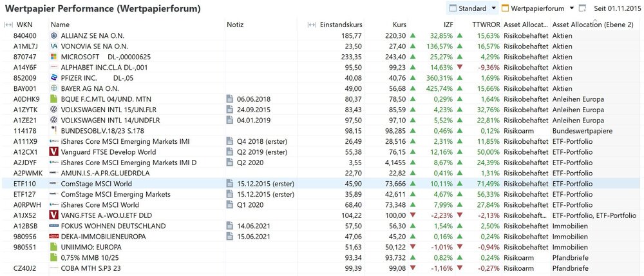Click the Volkswagen INTL 15/UN.FLR logo
The width and height of the screenshot is (644, 276).
point(54,110)
